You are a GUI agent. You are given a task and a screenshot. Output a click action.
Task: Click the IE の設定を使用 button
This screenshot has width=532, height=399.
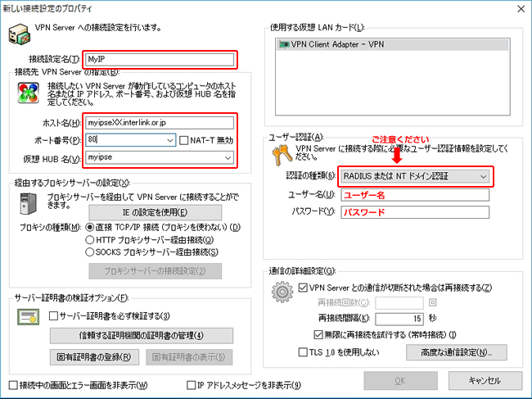tap(149, 212)
